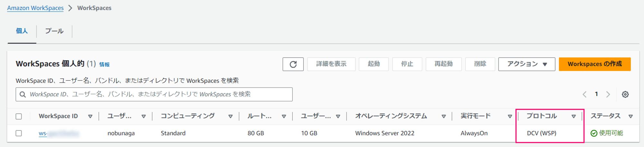Sort by オペレーティングシステム column arrow
644x147 pixels.
tap(443, 116)
